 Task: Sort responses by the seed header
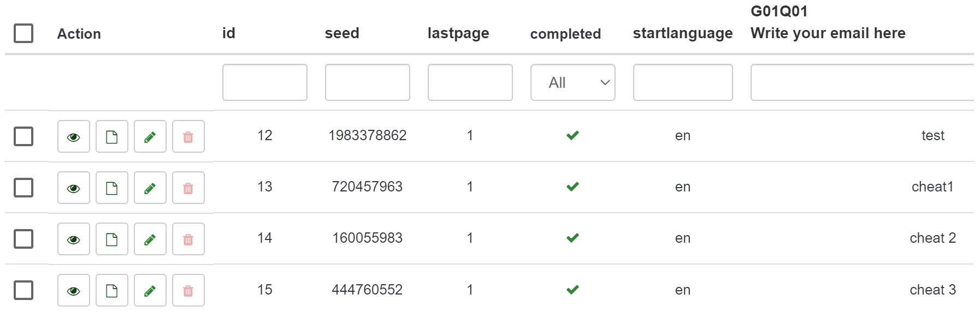[342, 33]
